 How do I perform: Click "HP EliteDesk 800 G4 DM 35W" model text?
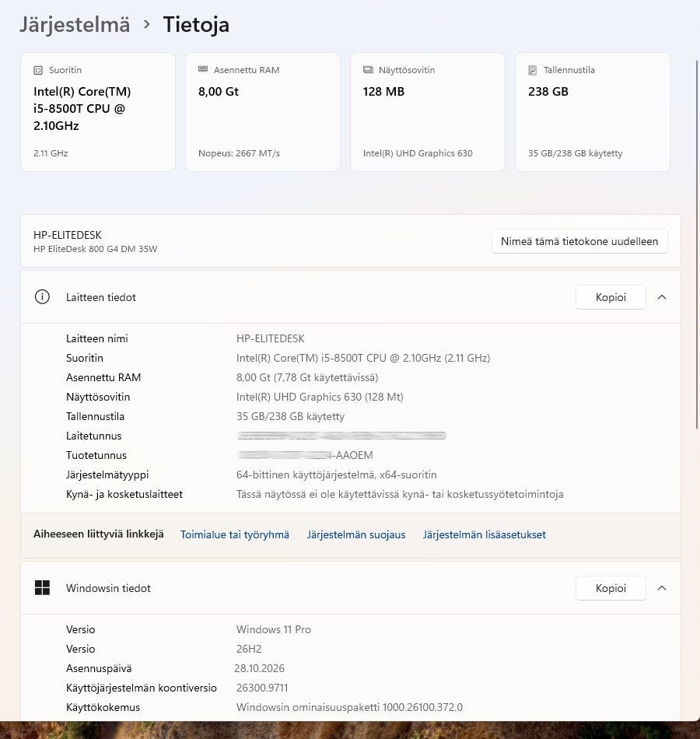tap(95, 249)
